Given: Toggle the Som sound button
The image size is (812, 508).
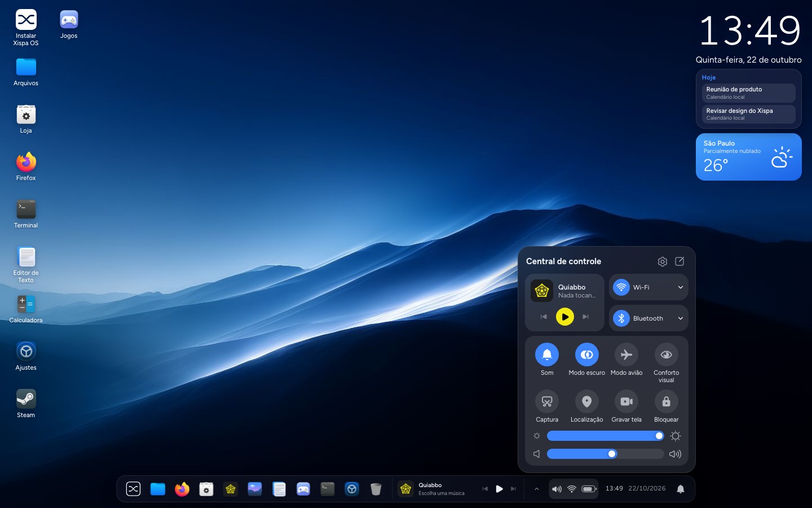Looking at the screenshot, I should (547, 354).
